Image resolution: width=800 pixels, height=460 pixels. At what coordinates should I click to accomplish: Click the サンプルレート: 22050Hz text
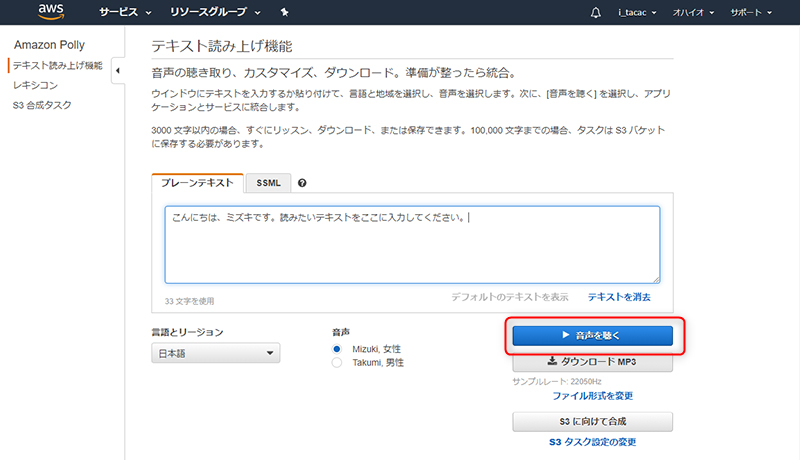pyautogui.click(x=557, y=381)
